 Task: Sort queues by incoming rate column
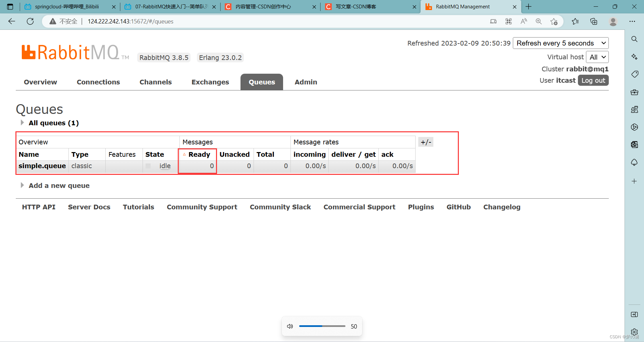(309, 154)
